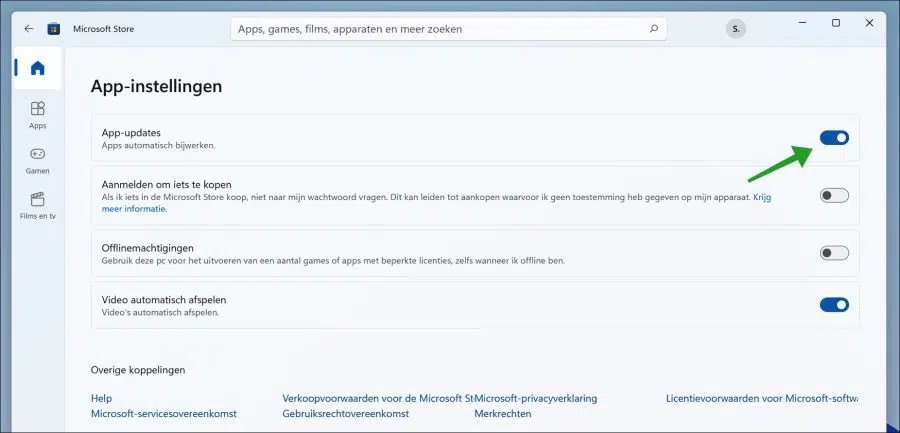Click the Video automatisch afspelen label
Viewport: 900px width, 433px height.
coord(164,300)
